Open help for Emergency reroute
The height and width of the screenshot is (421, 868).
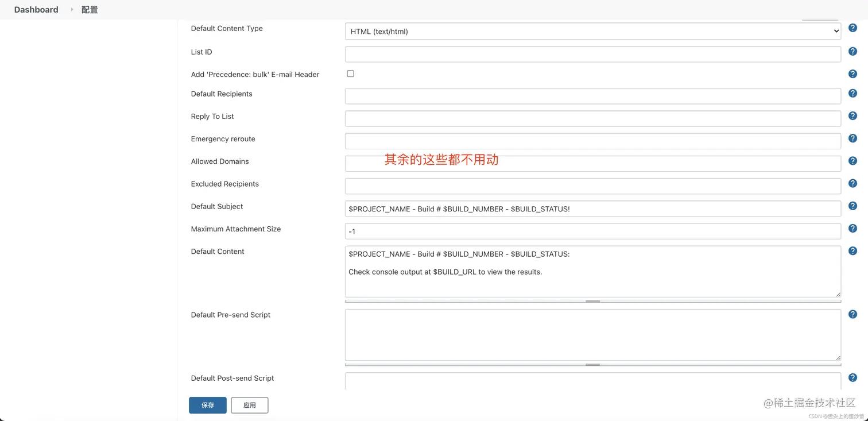pos(852,138)
